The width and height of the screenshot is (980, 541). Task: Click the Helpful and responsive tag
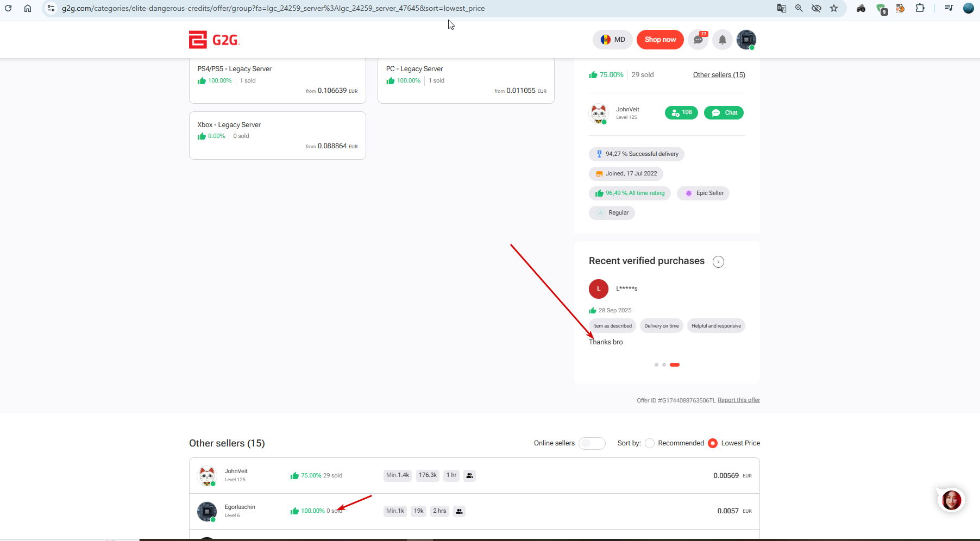[716, 326]
